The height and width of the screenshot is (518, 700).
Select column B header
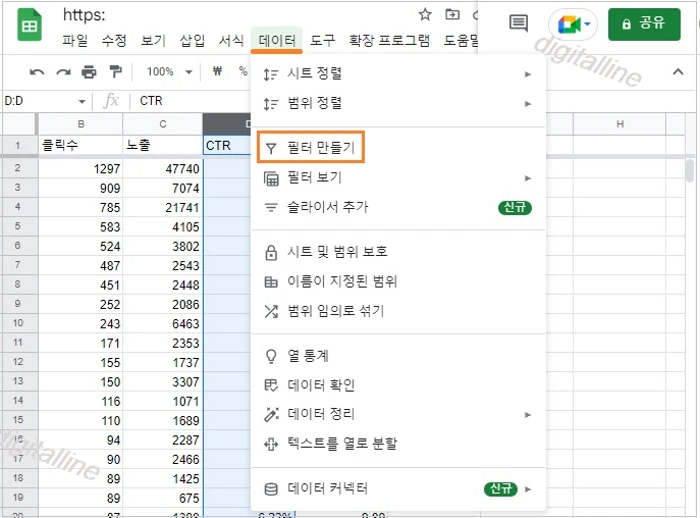point(81,124)
